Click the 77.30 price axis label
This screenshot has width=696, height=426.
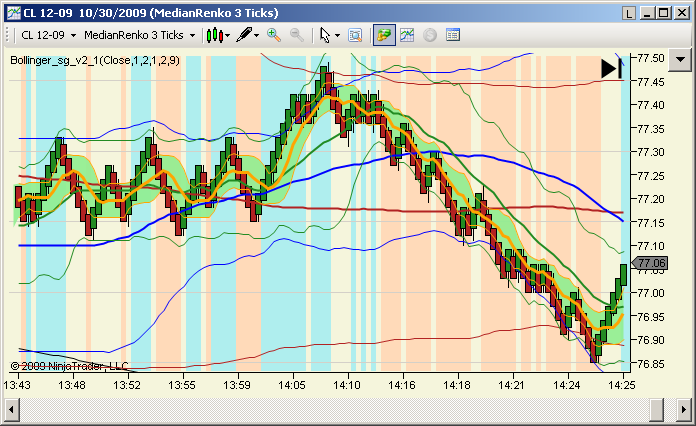point(651,152)
